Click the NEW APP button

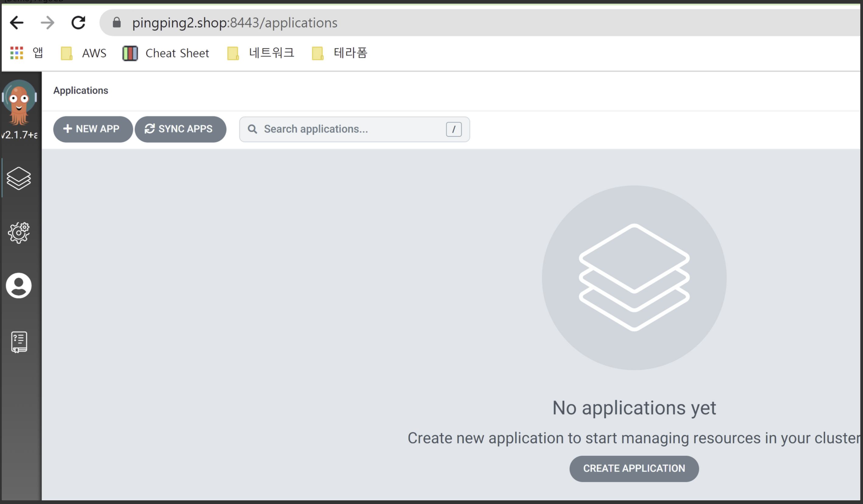[x=93, y=129]
